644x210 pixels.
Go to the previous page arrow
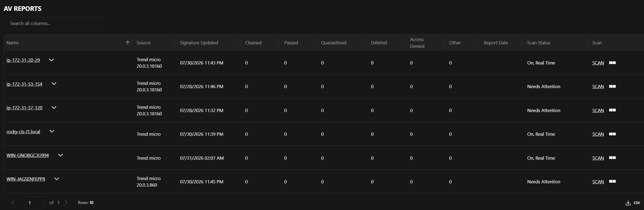[13, 203]
